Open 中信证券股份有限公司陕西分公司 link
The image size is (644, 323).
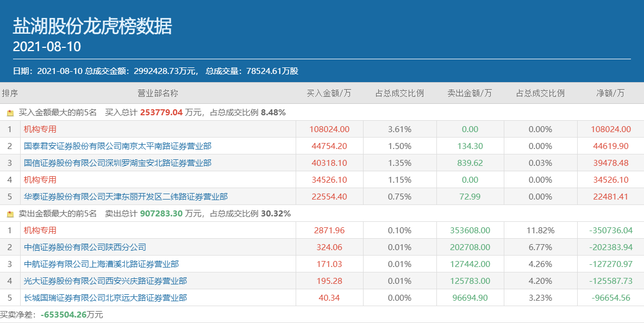[85, 247]
